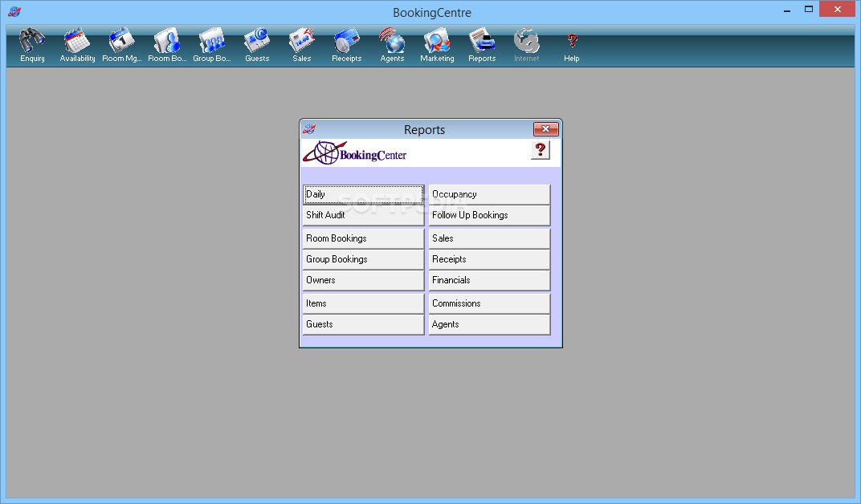Open Group Bookings report in dialog
This screenshot has width=861, height=504.
point(363,259)
